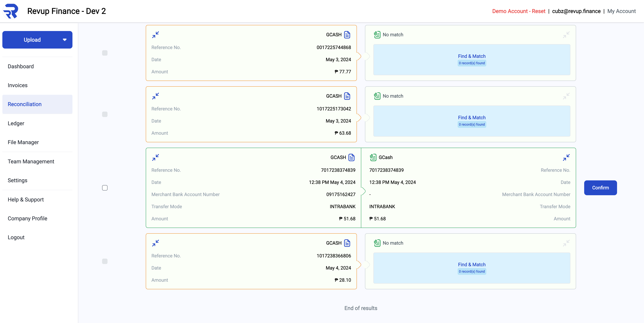Open document icon on ₱77.77 GCASH card
Viewport: 644px width, 323px height.
coord(347,35)
